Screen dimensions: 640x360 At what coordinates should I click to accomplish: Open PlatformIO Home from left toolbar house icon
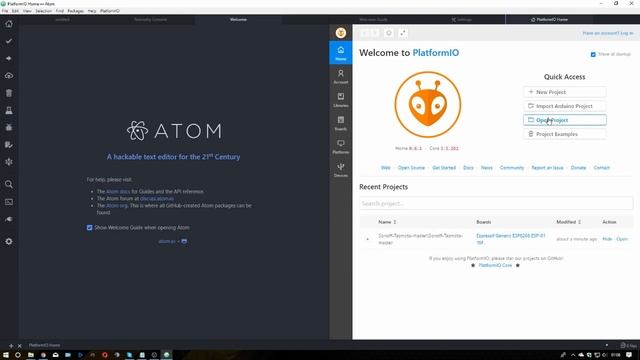[x=9, y=24]
